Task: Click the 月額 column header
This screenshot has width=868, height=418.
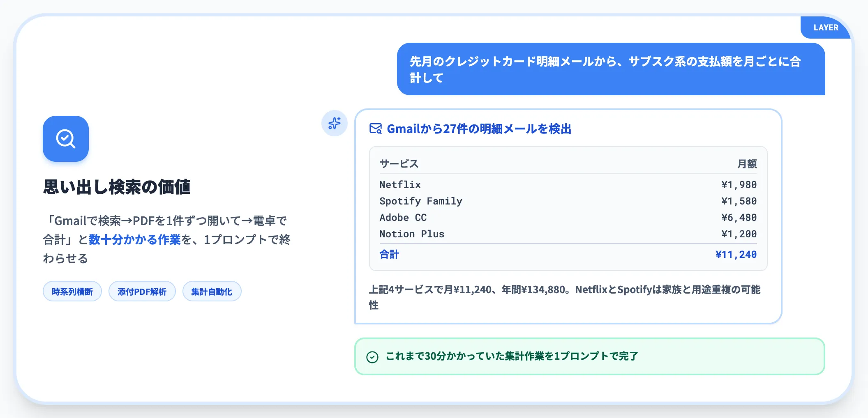Action: [747, 163]
